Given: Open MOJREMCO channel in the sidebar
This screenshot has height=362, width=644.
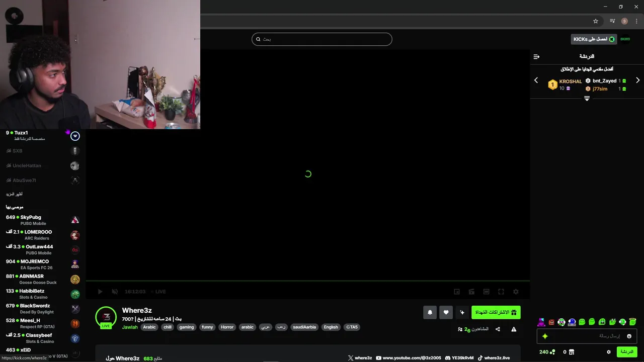Looking at the screenshot, I should pos(43,264).
